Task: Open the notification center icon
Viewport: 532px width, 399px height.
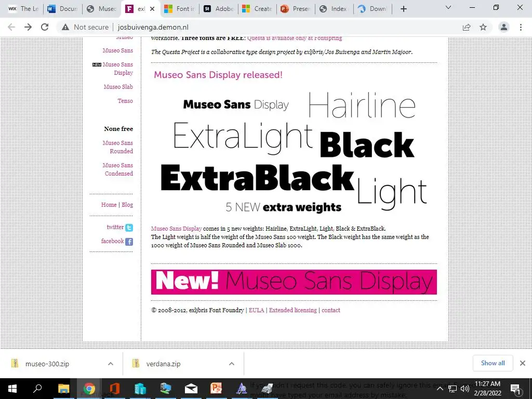Action: [x=516, y=389]
